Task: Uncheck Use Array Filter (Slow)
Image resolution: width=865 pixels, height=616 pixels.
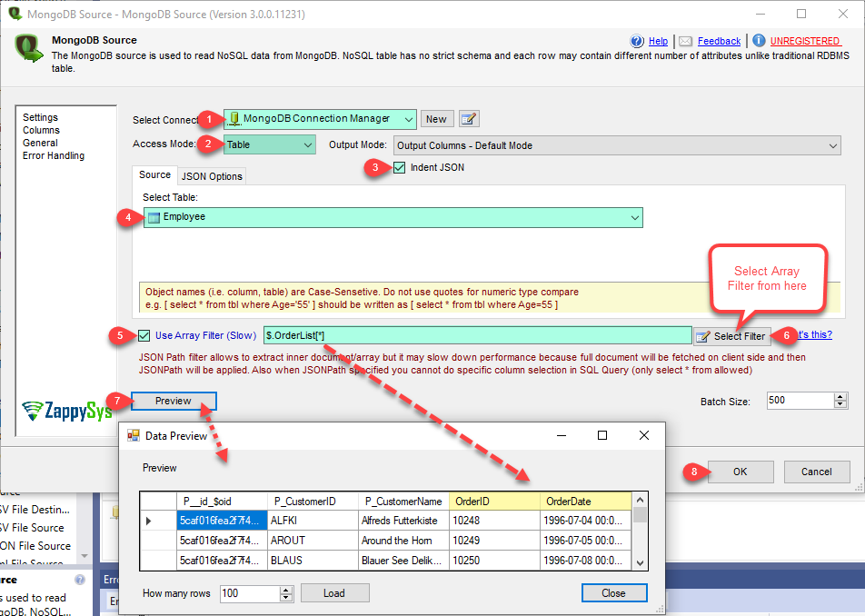Action: (144, 335)
